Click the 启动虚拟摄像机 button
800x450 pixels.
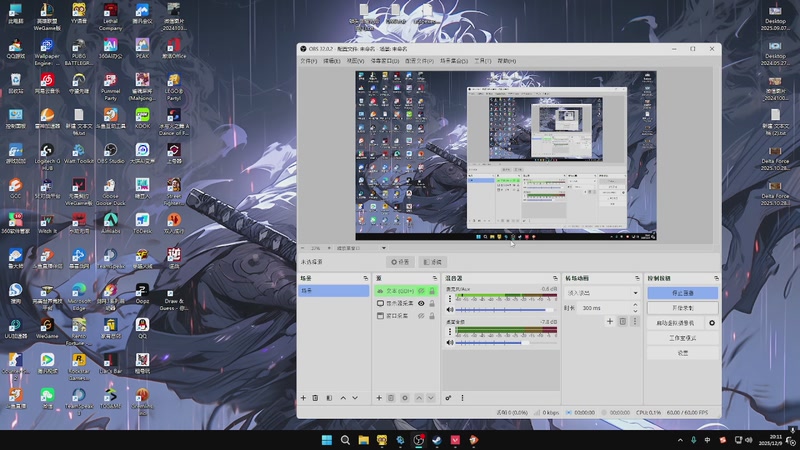[676, 323]
